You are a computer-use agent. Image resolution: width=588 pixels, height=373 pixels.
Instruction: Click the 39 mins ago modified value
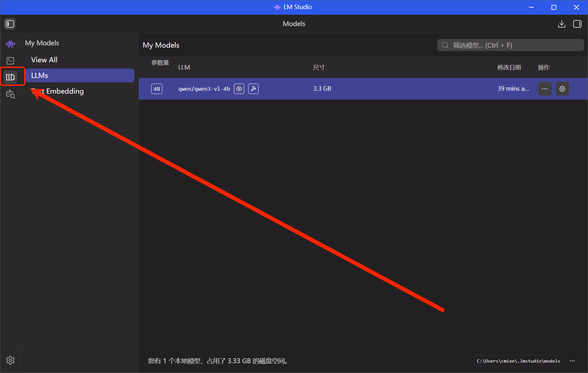(x=513, y=89)
